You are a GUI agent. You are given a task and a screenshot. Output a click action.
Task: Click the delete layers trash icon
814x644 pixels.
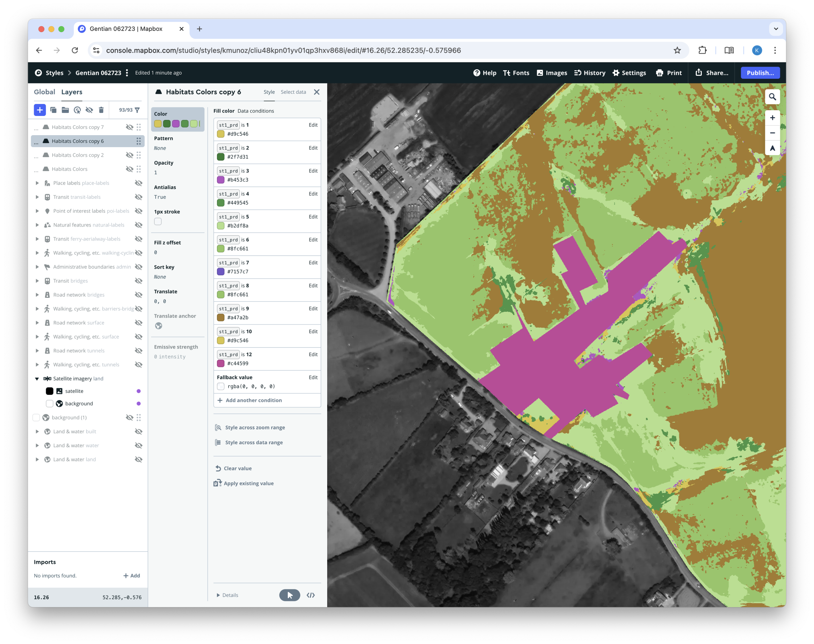[x=101, y=110]
